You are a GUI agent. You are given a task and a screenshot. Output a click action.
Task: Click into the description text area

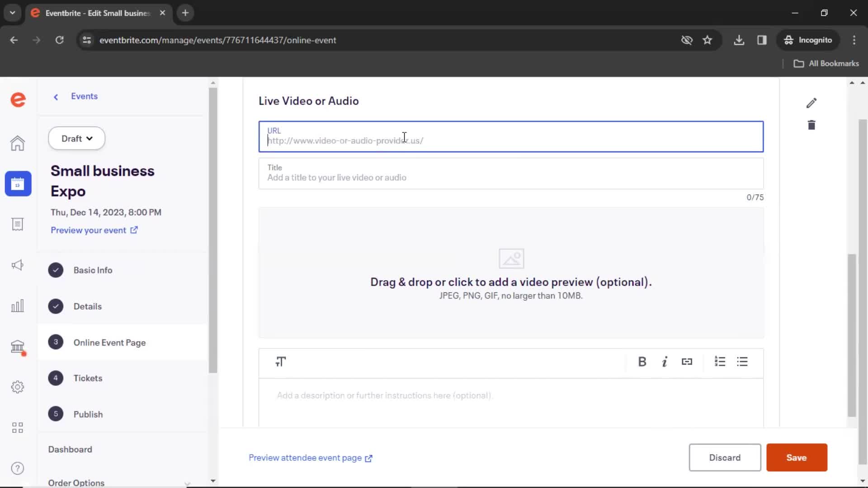click(511, 403)
